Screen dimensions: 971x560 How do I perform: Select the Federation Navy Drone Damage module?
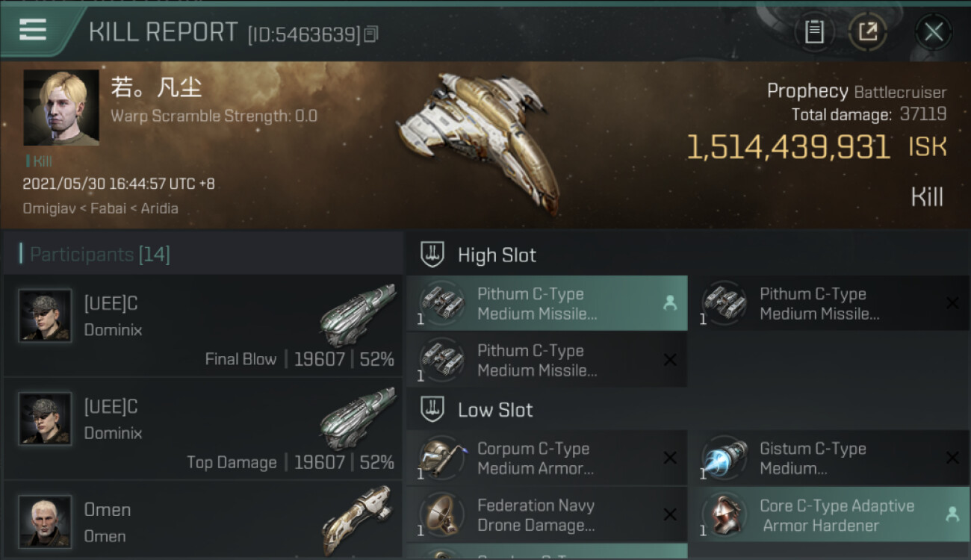pyautogui.click(x=547, y=514)
